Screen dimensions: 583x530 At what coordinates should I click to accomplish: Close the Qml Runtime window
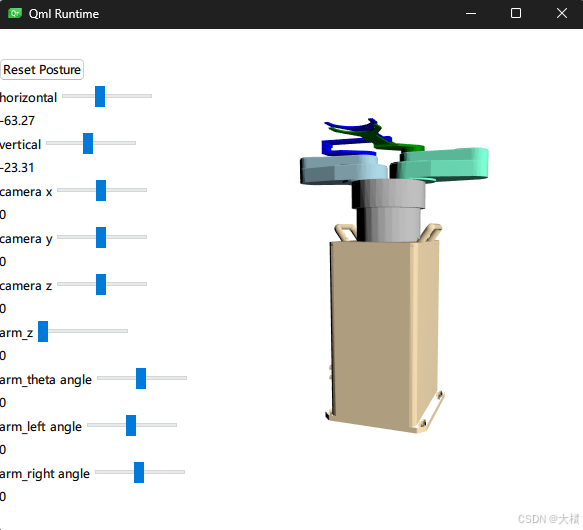(561, 14)
